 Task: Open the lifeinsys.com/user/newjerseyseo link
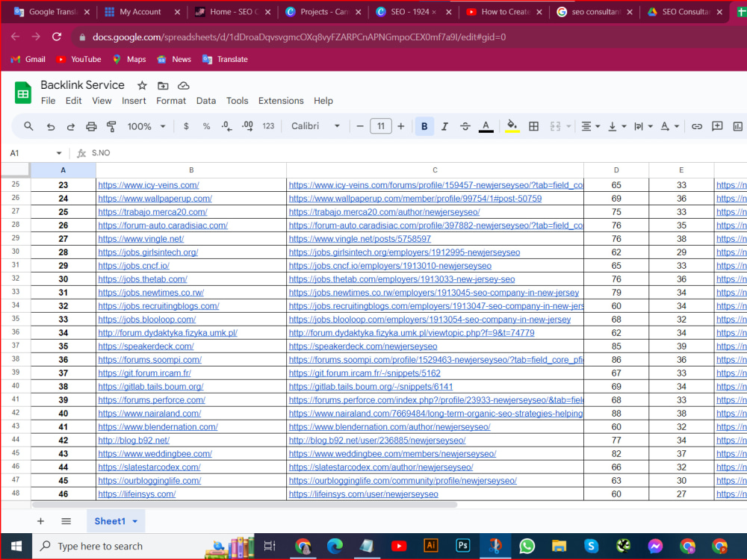click(364, 494)
